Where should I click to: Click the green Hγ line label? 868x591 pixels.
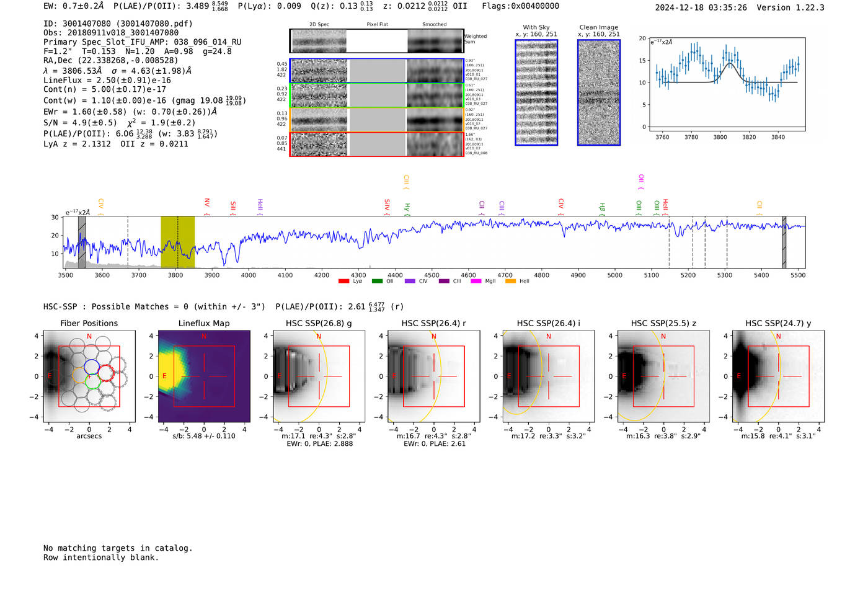407,208
